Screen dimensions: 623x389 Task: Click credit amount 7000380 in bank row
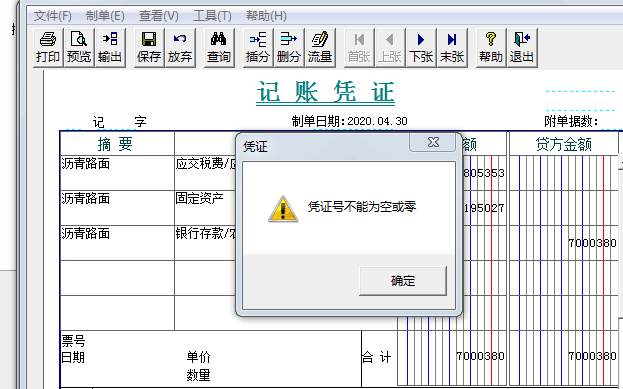[x=592, y=243]
